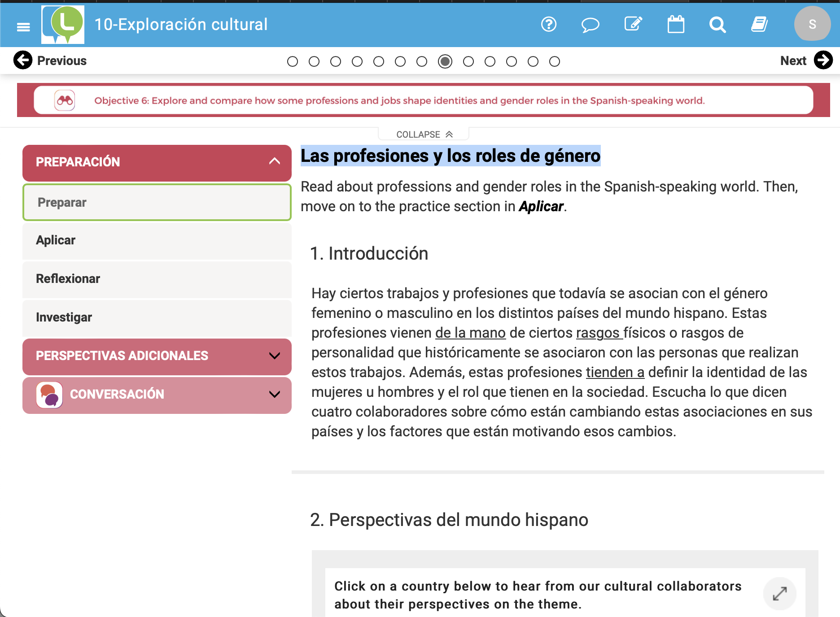Select the first page indicator dot
840x617 pixels.
(x=293, y=61)
